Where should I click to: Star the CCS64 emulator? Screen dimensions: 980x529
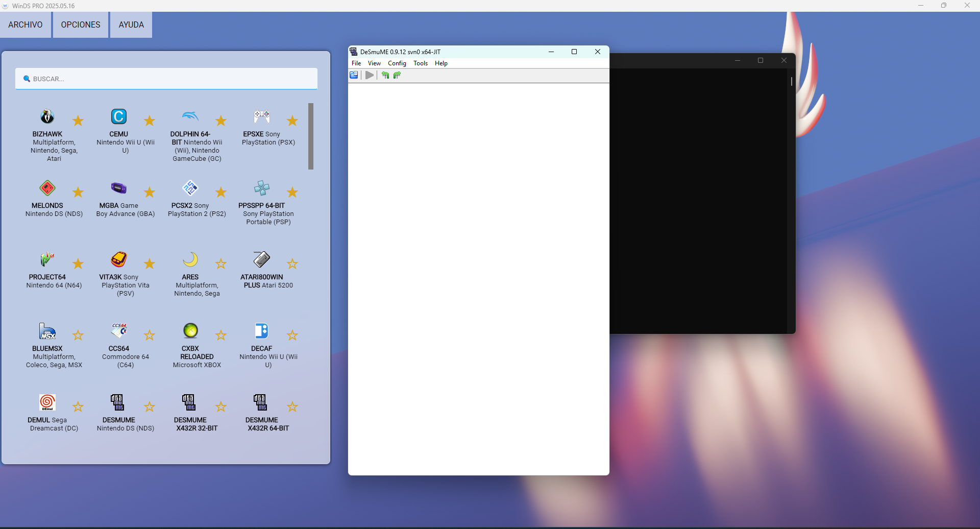point(150,335)
